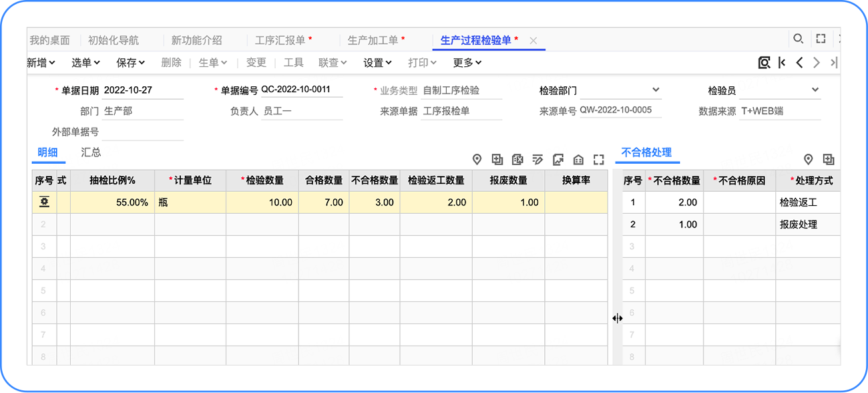Screen dimensions: 868x393
Task: Open the 保存 menu button
Action: [x=131, y=63]
